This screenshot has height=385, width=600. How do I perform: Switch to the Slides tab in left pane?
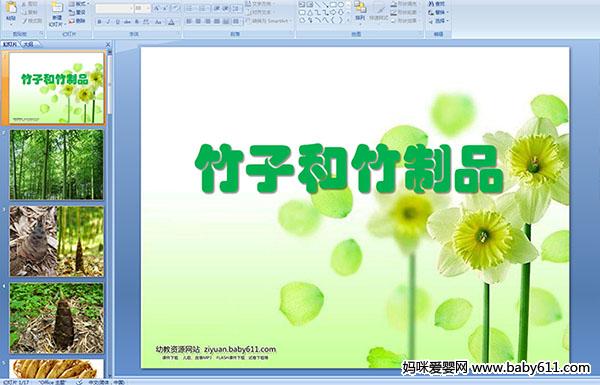10,44
